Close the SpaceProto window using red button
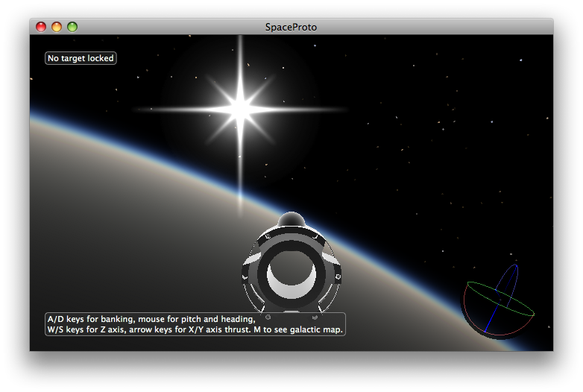This screenshot has height=392, width=583. coord(41,27)
